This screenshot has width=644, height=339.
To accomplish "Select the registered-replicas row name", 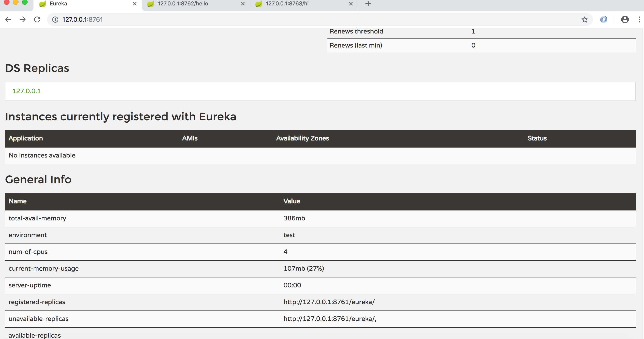I will [37, 302].
